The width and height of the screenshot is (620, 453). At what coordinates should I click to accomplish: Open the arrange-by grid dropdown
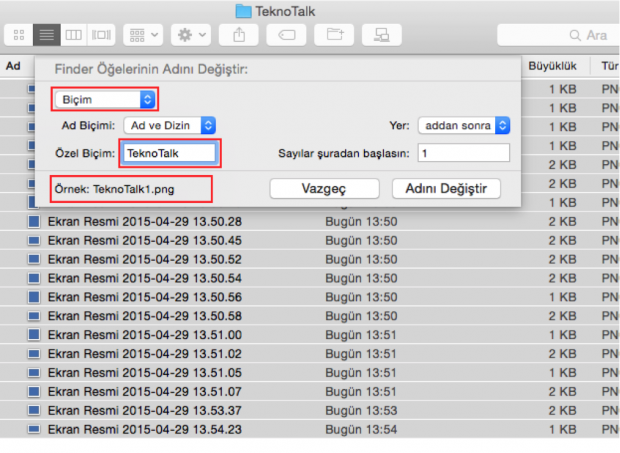coord(143,35)
